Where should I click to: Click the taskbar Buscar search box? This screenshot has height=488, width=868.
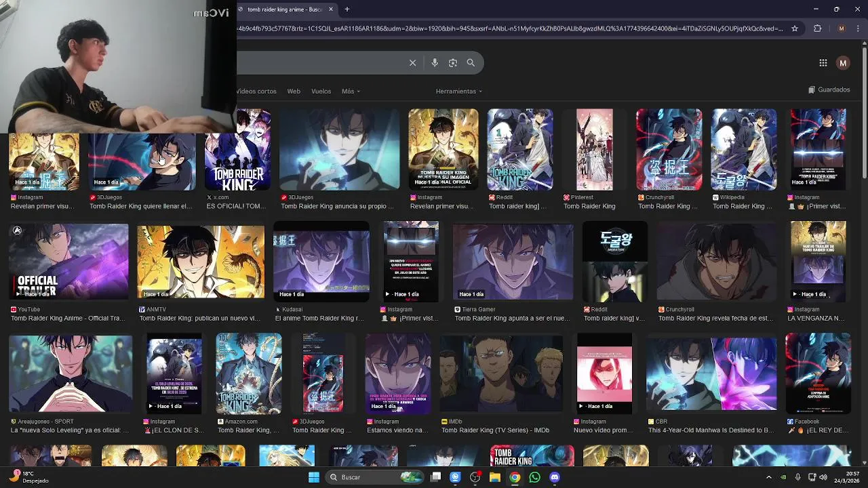pos(375,477)
